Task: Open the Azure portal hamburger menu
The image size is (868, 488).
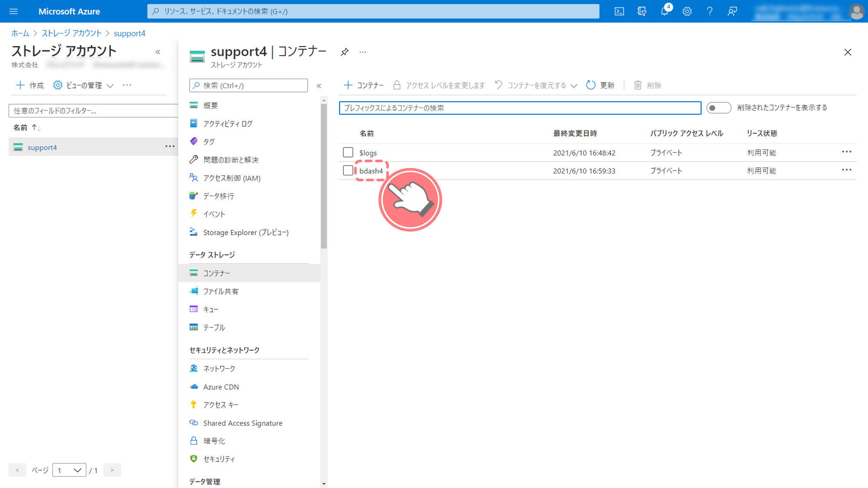Action: [13, 11]
